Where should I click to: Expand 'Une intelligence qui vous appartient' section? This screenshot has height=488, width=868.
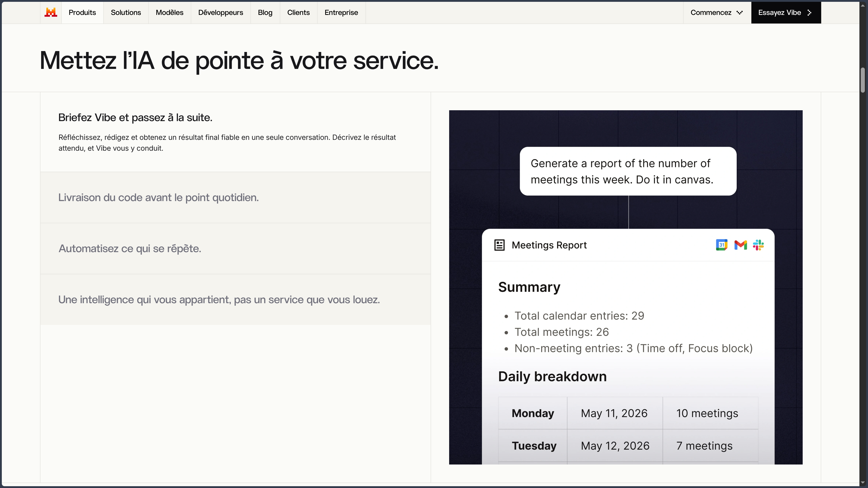[x=236, y=299]
